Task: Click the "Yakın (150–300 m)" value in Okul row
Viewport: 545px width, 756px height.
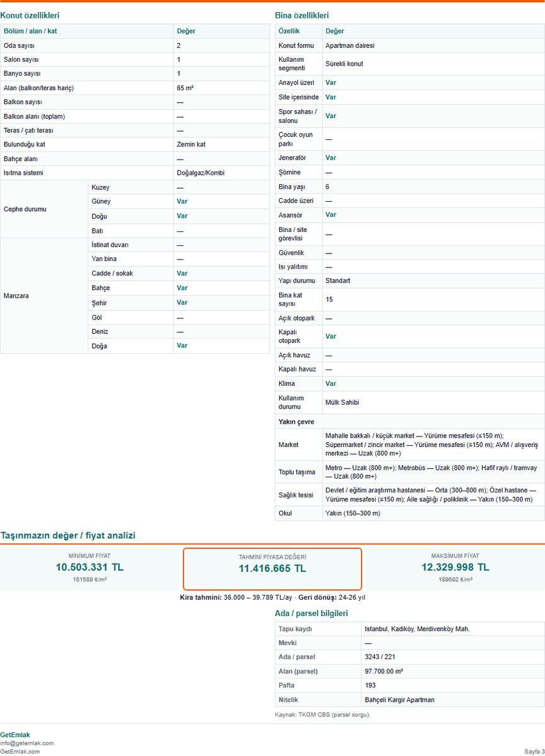Action: [353, 513]
